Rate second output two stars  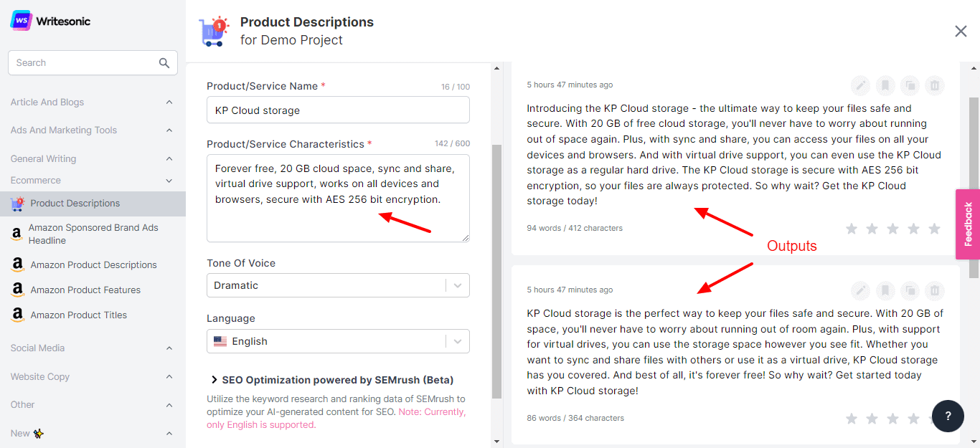[872, 419]
